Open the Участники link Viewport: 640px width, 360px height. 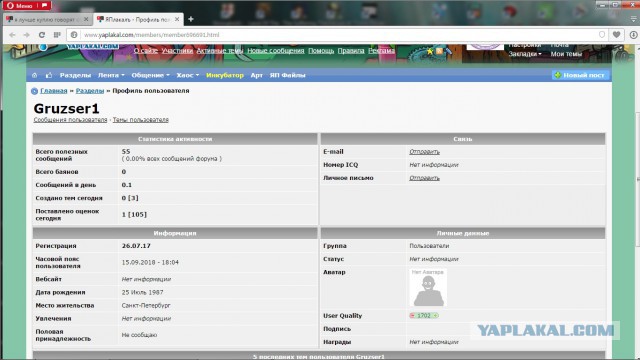click(x=177, y=51)
